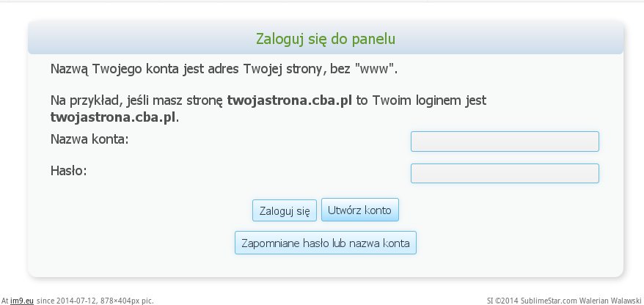The width and height of the screenshot is (644, 305).
Task: Click the 'Na przykład, jeśli masz stronę' text
Action: tap(137, 100)
